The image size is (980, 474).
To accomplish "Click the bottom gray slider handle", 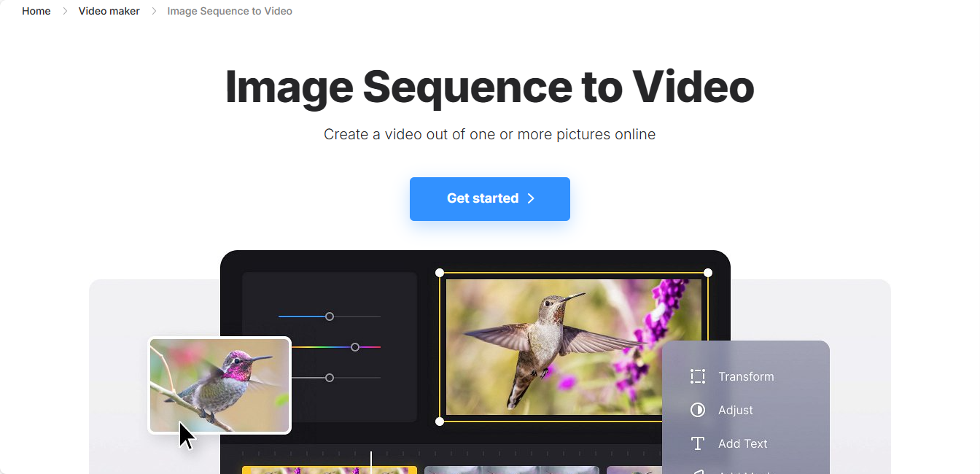I will coord(329,378).
